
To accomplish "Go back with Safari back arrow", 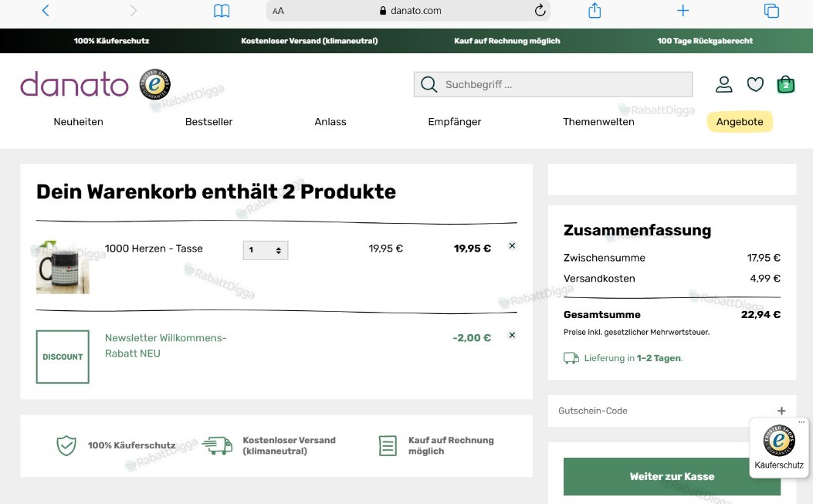I will tap(46, 10).
